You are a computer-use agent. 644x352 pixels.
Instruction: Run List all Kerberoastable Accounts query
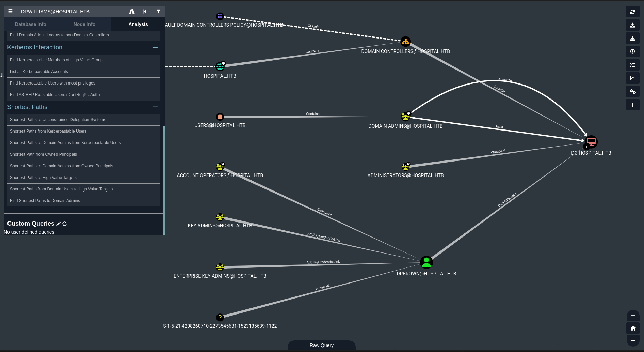(39, 72)
